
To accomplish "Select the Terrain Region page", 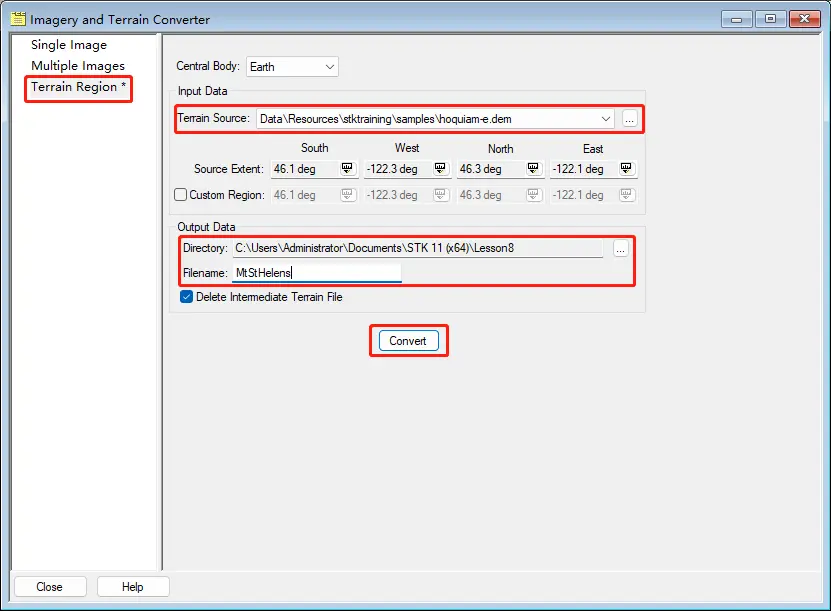I will [78, 87].
